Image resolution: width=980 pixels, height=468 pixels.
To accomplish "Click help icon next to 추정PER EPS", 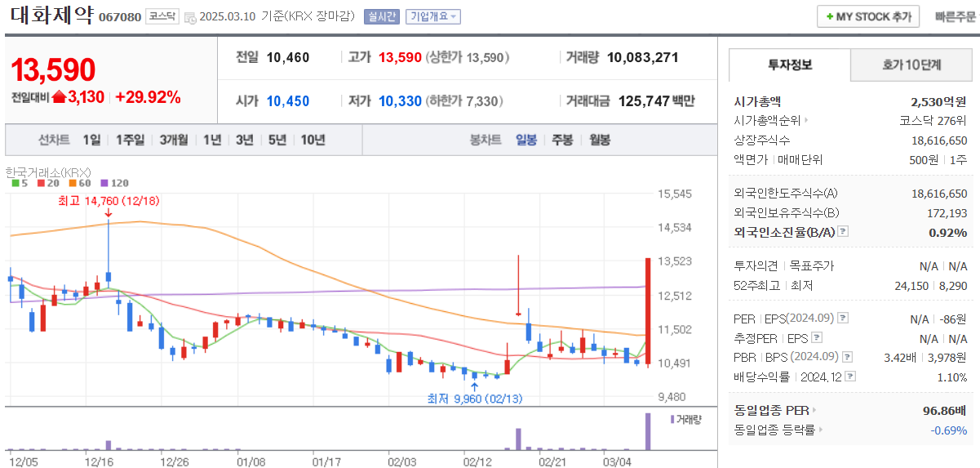I will point(817,337).
